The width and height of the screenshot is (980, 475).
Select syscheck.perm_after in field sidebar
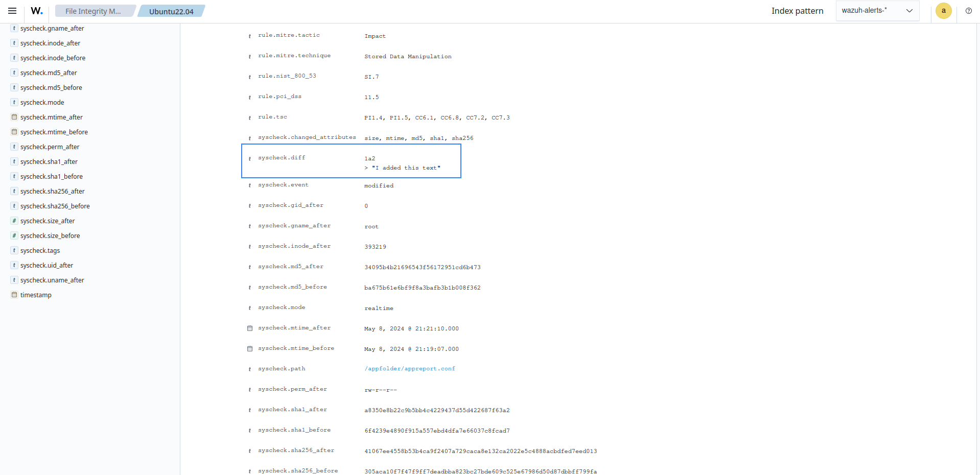[50, 147]
